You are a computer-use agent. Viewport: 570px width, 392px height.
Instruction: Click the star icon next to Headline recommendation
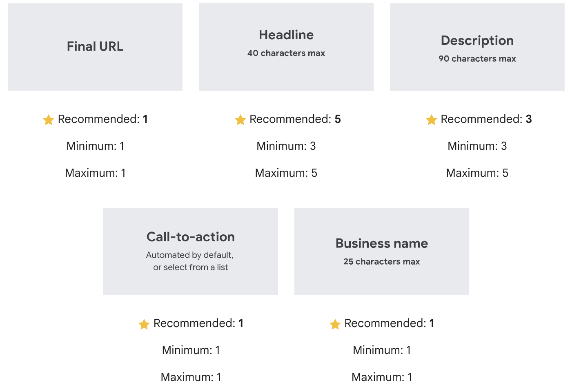[x=240, y=120]
